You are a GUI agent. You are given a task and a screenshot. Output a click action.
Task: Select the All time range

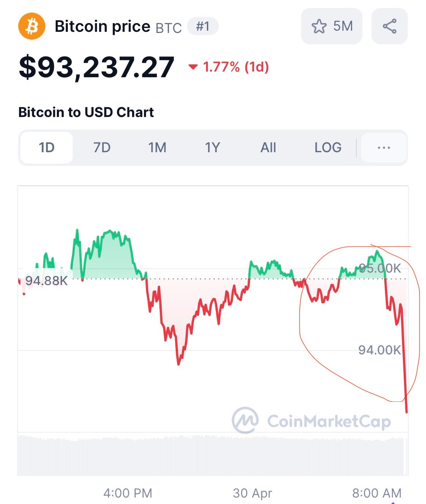pyautogui.click(x=268, y=148)
